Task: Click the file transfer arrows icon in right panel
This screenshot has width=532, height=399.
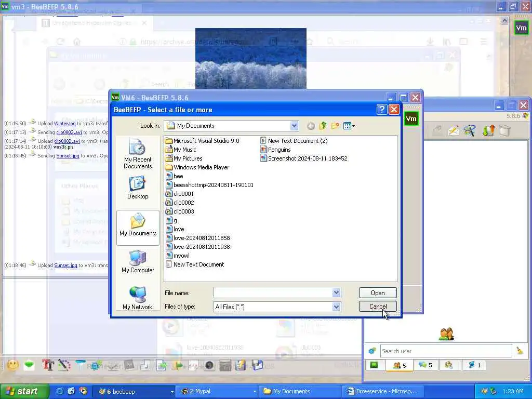Action: [x=488, y=130]
